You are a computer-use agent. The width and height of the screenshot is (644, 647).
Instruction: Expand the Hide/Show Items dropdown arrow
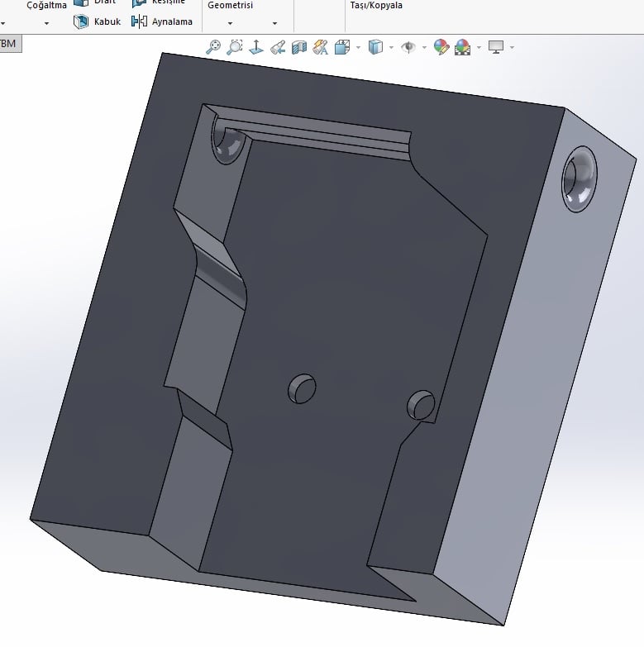424,47
